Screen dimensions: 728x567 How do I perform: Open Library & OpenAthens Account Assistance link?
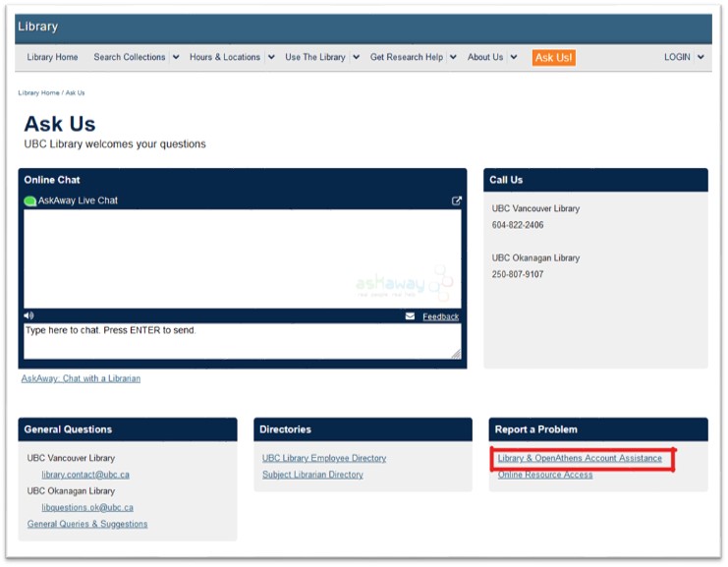point(580,458)
